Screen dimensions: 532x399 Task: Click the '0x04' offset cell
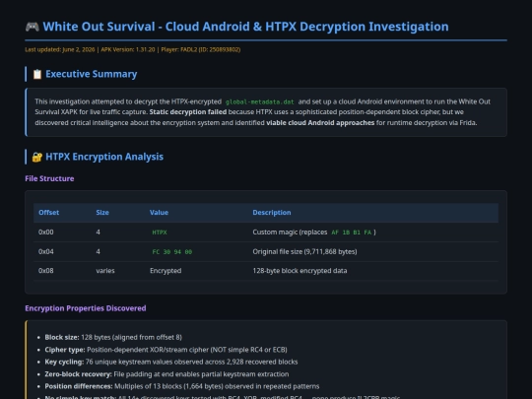[x=45, y=252]
